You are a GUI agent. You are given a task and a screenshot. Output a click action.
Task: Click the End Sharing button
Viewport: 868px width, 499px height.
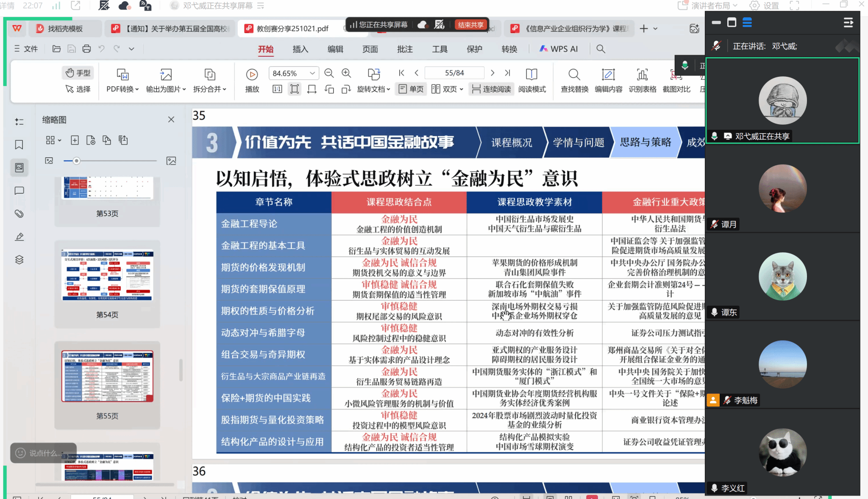coord(470,25)
